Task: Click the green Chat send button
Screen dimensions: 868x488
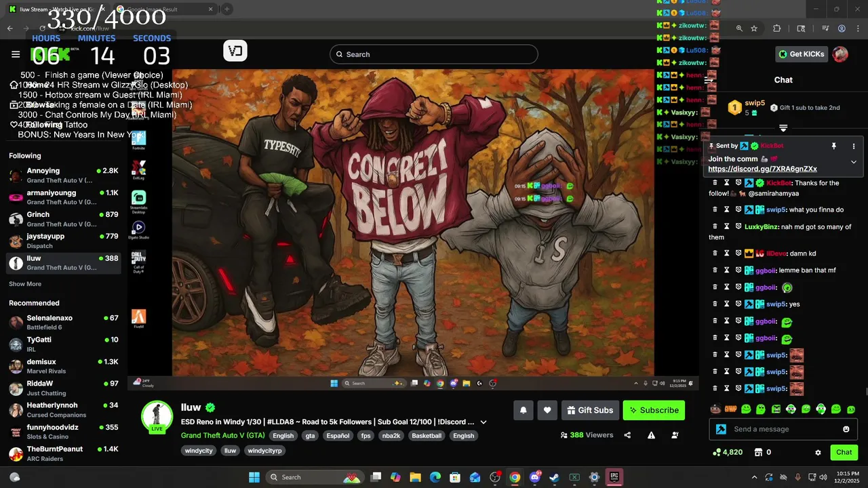Action: (844, 452)
